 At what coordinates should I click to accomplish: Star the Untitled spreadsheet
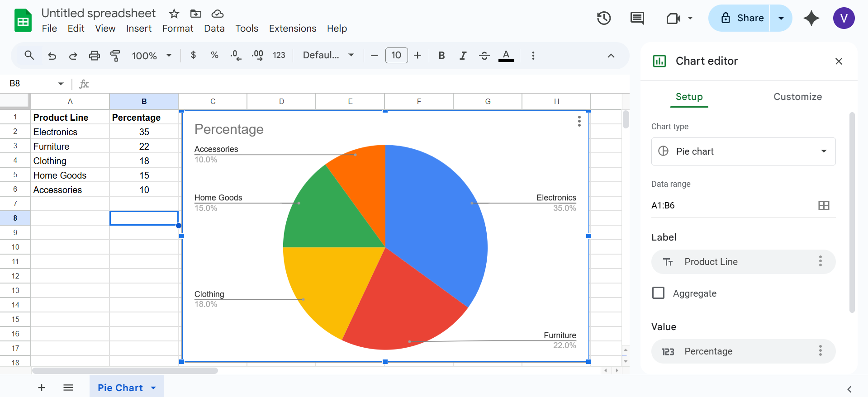coord(174,14)
